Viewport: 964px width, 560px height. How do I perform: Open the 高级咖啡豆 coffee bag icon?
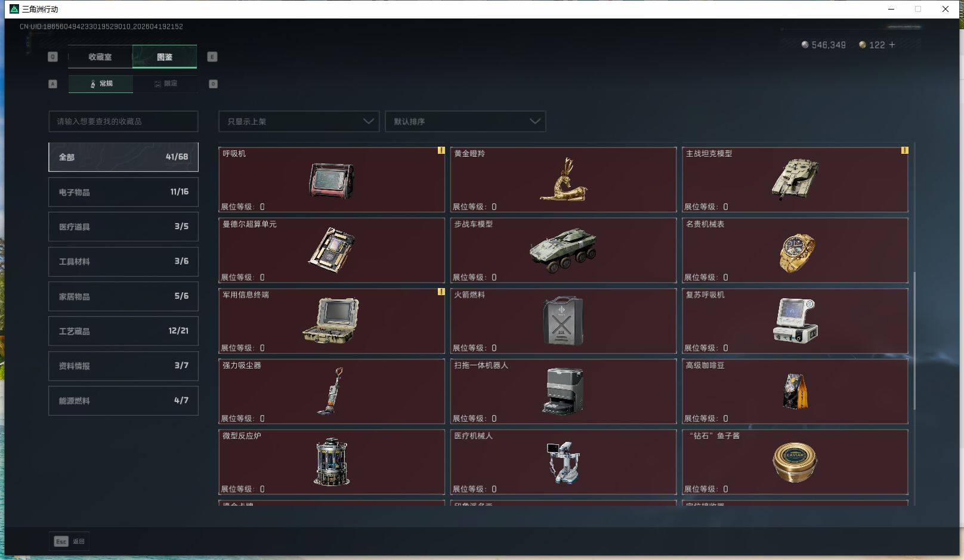795,391
